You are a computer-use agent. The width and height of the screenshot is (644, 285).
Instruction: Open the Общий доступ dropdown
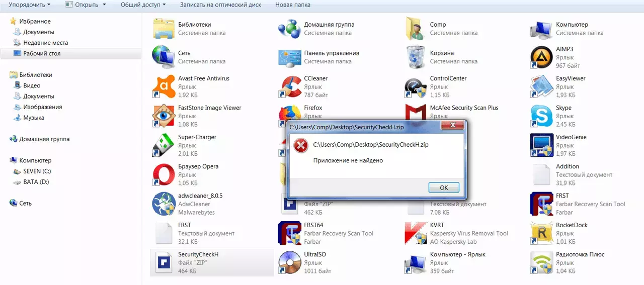(143, 5)
